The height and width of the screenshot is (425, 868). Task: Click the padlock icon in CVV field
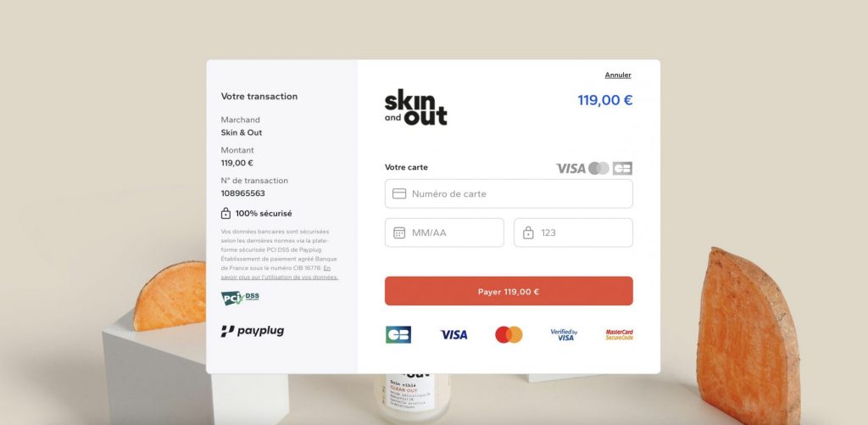tap(528, 232)
